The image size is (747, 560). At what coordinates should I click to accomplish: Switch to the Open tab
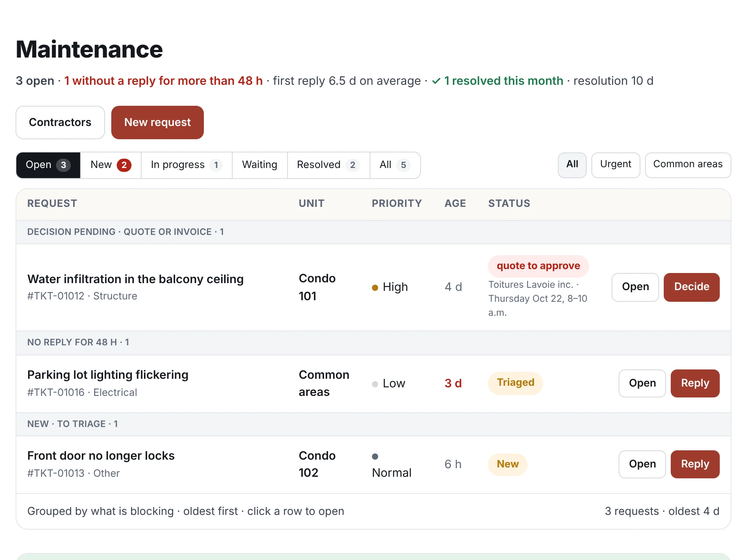pyautogui.click(x=48, y=165)
